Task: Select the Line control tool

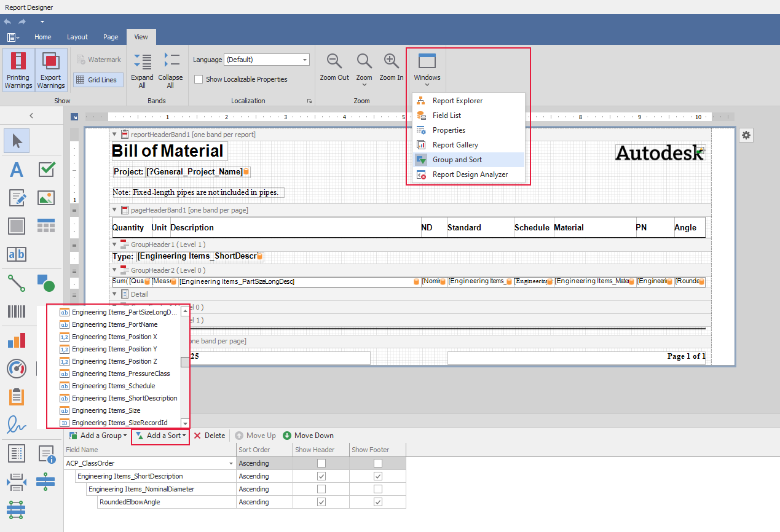Action: click(x=17, y=283)
